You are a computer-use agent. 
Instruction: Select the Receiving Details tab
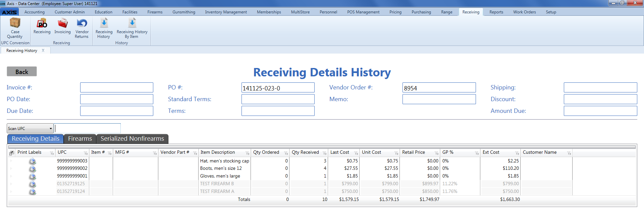pos(36,139)
